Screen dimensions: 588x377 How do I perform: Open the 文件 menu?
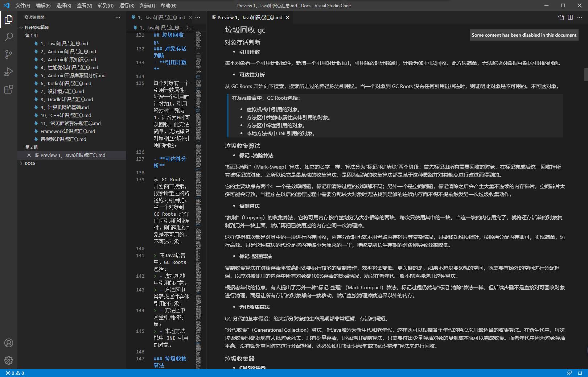click(x=22, y=5)
